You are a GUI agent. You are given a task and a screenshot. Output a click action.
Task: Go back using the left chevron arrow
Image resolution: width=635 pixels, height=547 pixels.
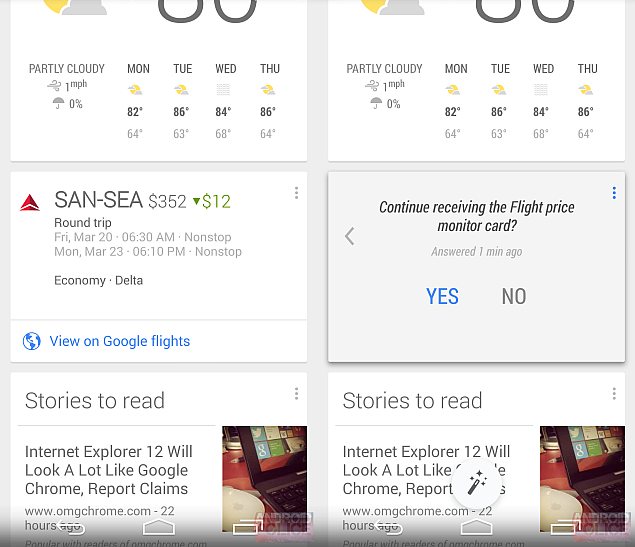(350, 236)
